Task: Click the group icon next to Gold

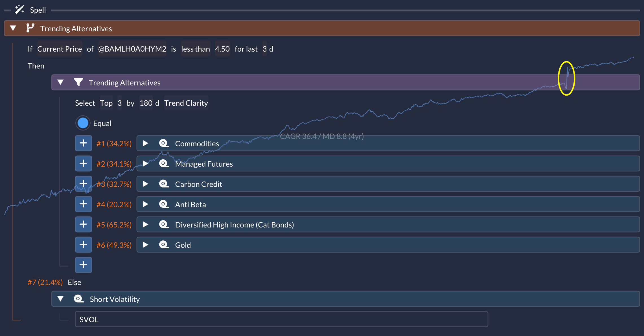Action: coord(164,245)
